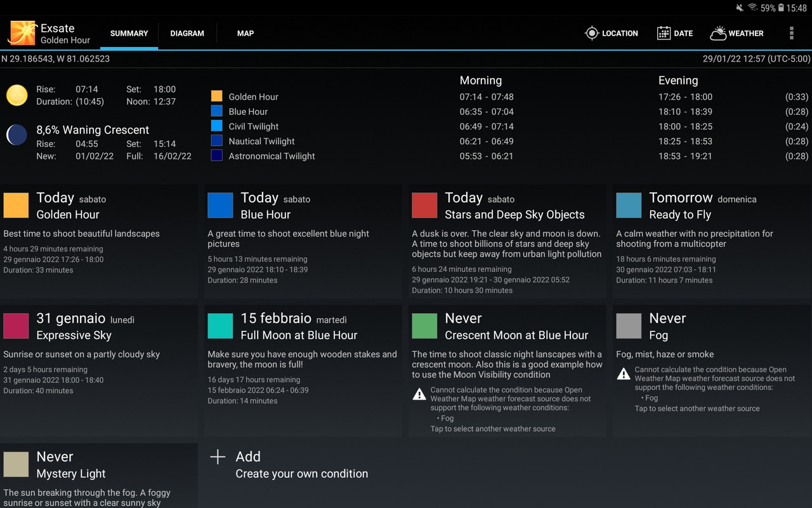Open the Stars and Deep Sky Objects title
Viewport: 812px width, 508px height.
514,215
